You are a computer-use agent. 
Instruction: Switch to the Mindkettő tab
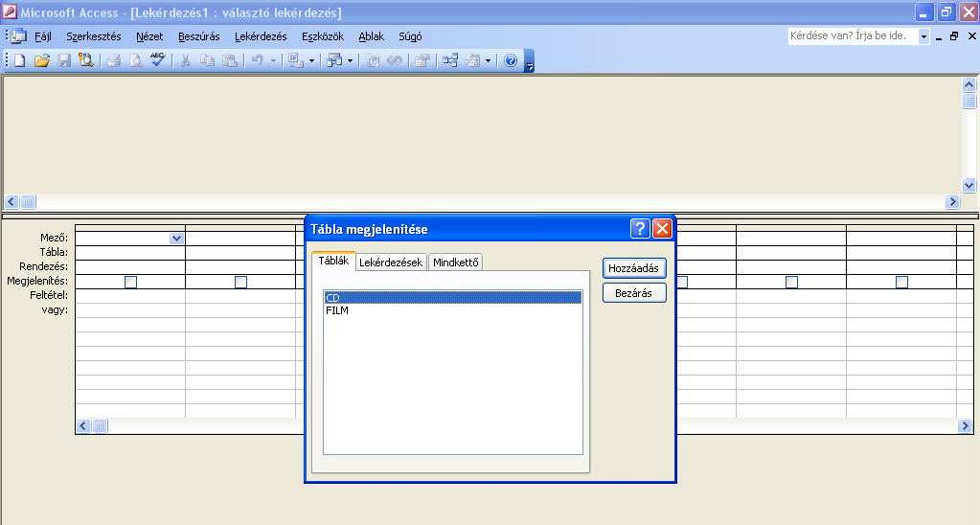(456, 262)
